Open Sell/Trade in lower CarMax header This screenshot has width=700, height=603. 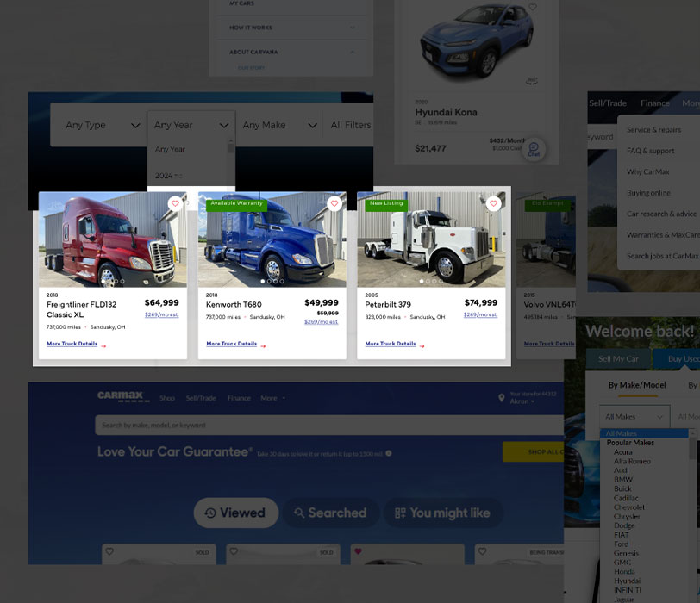[201, 398]
